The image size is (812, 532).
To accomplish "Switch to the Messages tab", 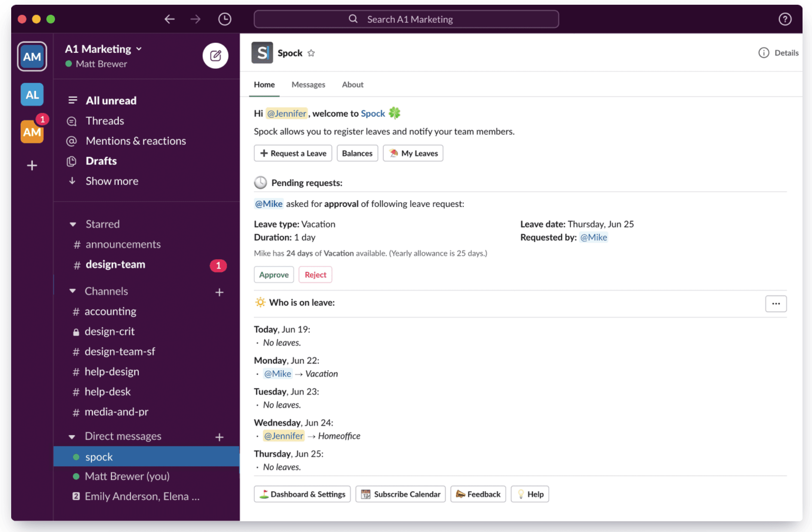I will tap(308, 85).
